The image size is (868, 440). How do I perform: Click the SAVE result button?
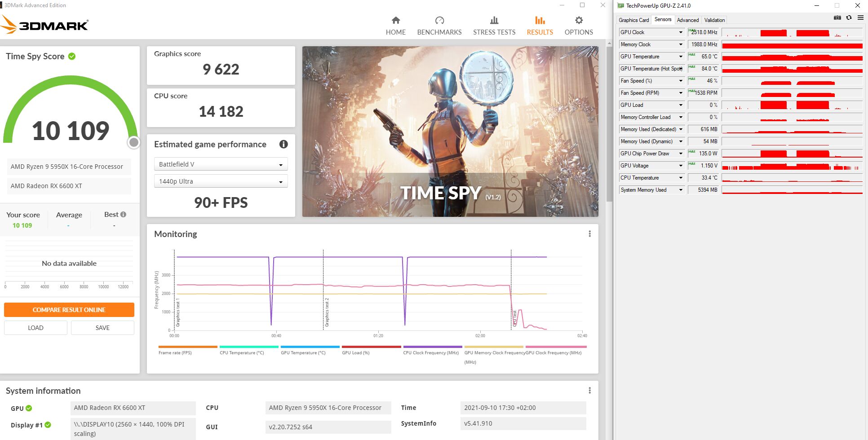tap(102, 328)
